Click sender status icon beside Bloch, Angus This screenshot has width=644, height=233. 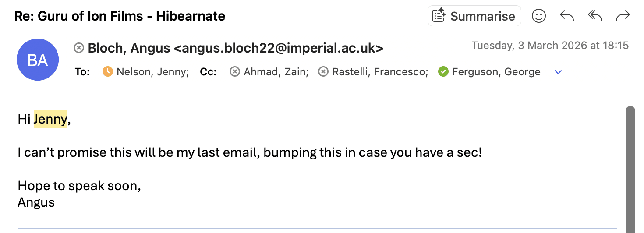click(x=79, y=48)
